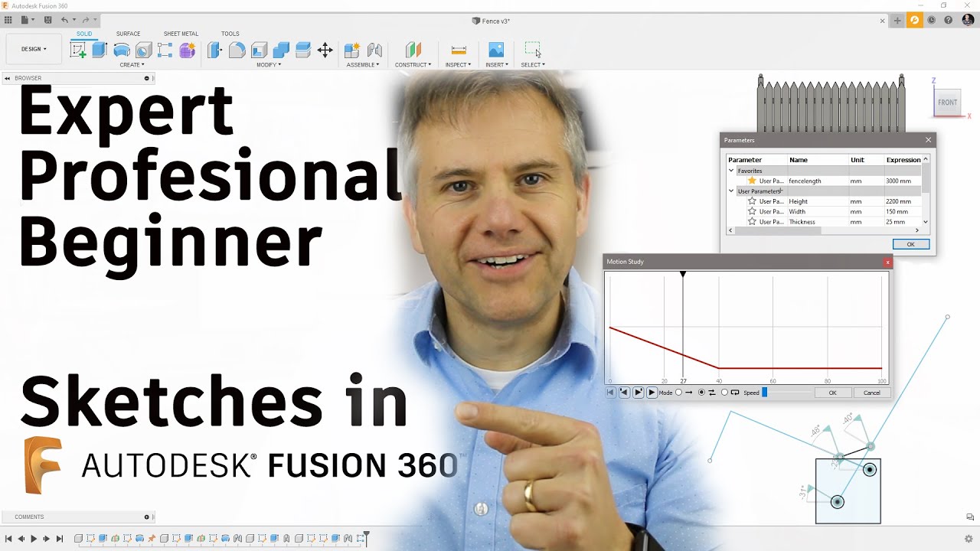980x551 pixels.
Task: Select the Extrude tool
Action: (100, 51)
